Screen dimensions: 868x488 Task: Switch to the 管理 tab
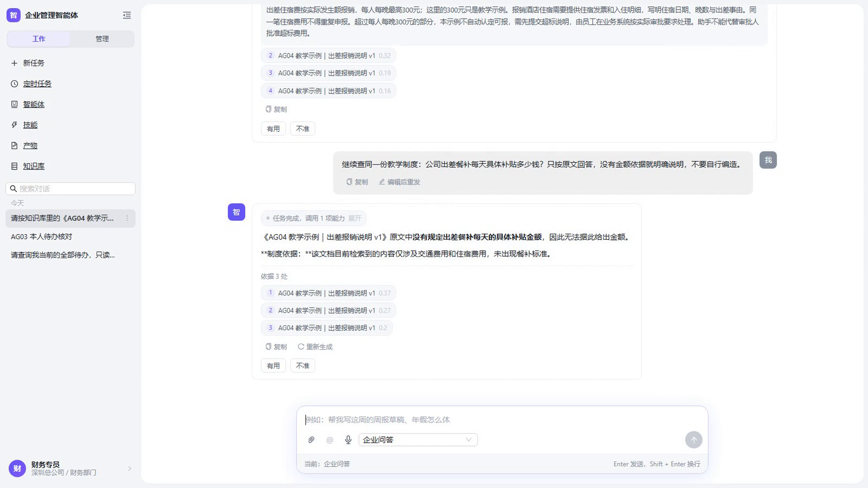pyautogui.click(x=102, y=39)
